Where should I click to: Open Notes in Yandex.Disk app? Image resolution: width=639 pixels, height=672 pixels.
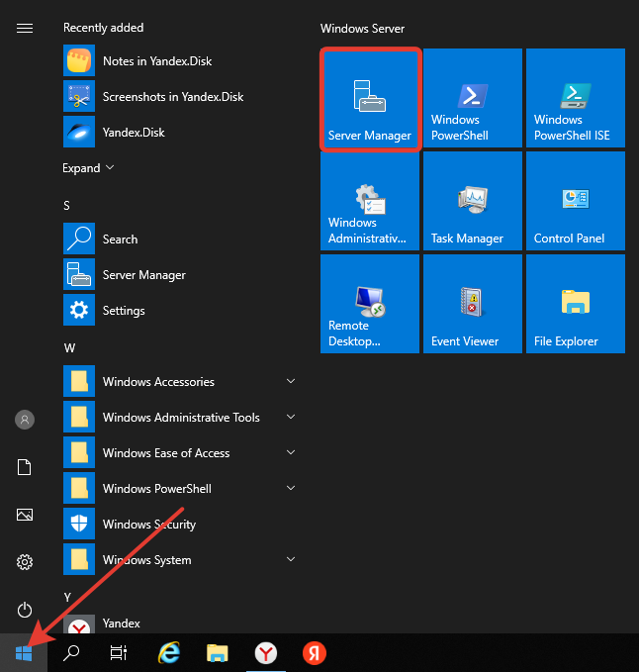[x=180, y=60]
